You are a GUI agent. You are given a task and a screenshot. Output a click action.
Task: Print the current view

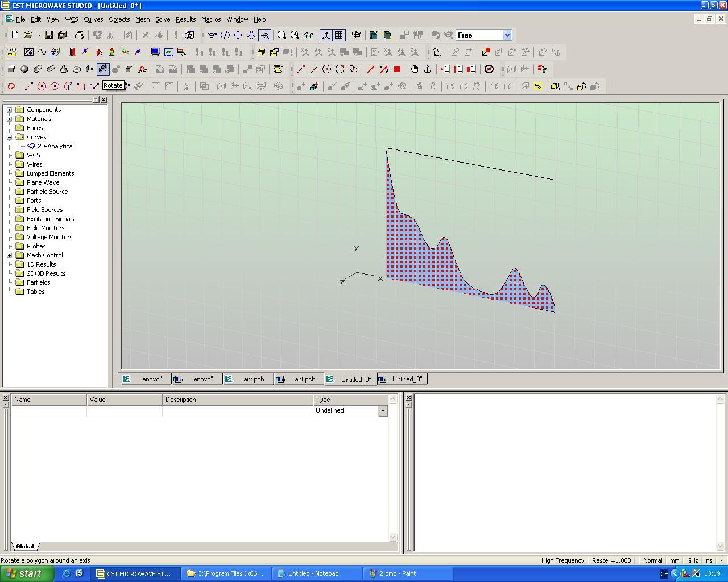[80, 35]
